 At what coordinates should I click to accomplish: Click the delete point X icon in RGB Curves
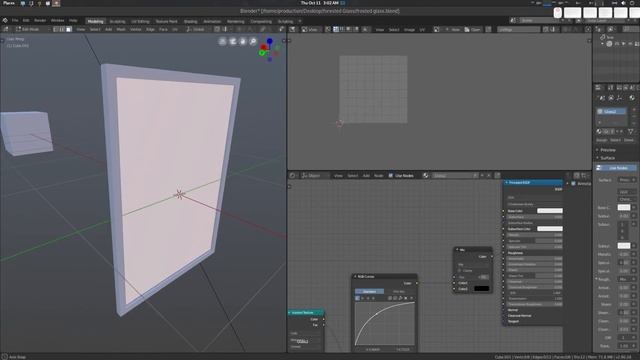(411, 298)
